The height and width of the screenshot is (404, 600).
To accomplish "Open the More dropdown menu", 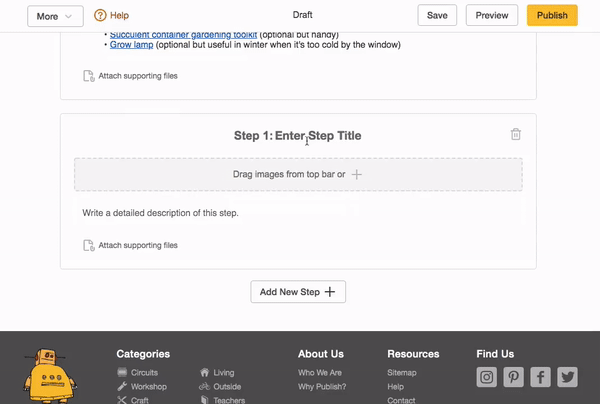I will [54, 16].
